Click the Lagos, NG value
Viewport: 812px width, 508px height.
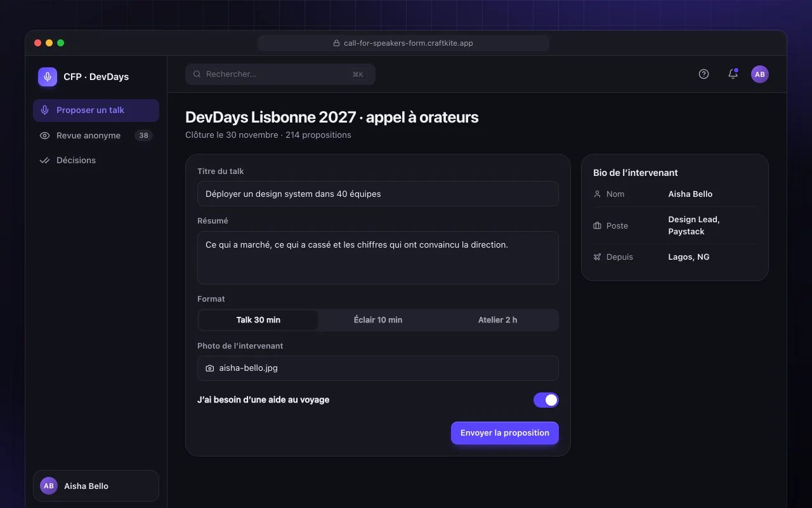(x=689, y=257)
